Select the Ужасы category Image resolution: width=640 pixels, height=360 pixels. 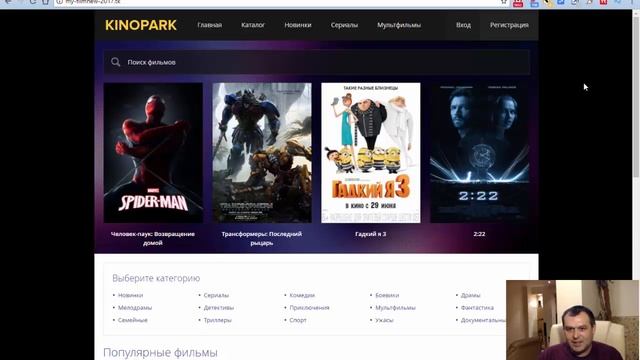point(384,320)
